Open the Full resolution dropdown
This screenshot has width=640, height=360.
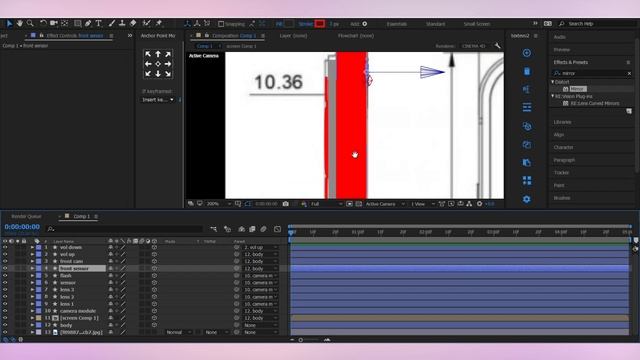tap(327, 204)
